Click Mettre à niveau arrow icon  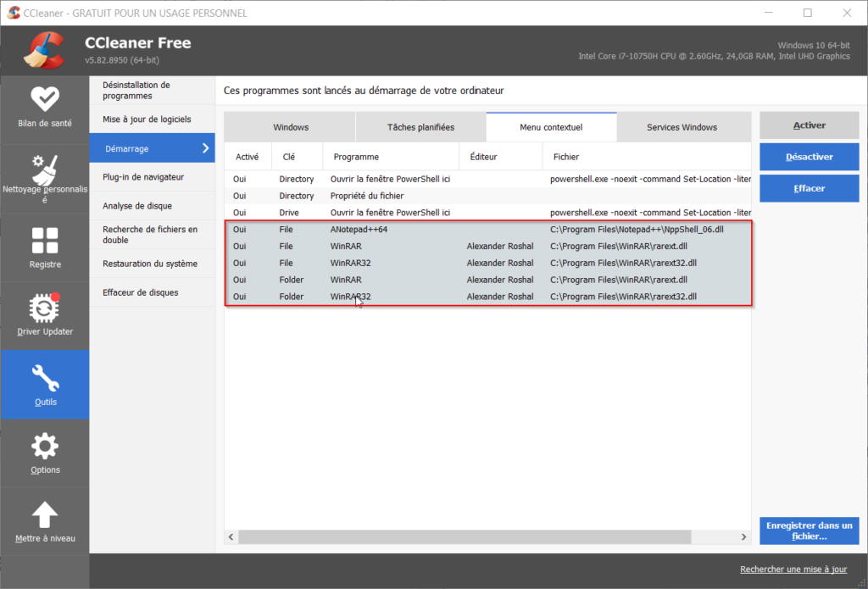pos(45,514)
